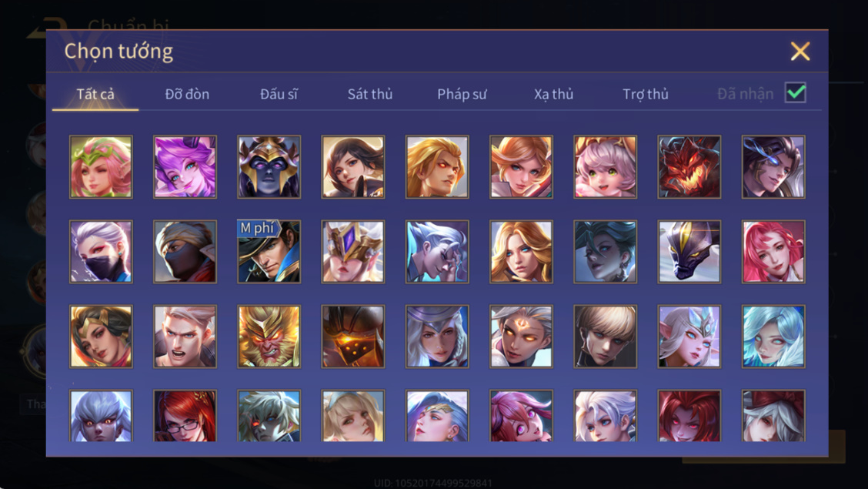Open the "Sát thủ" hero tab
The width and height of the screenshot is (868, 489).
point(370,94)
